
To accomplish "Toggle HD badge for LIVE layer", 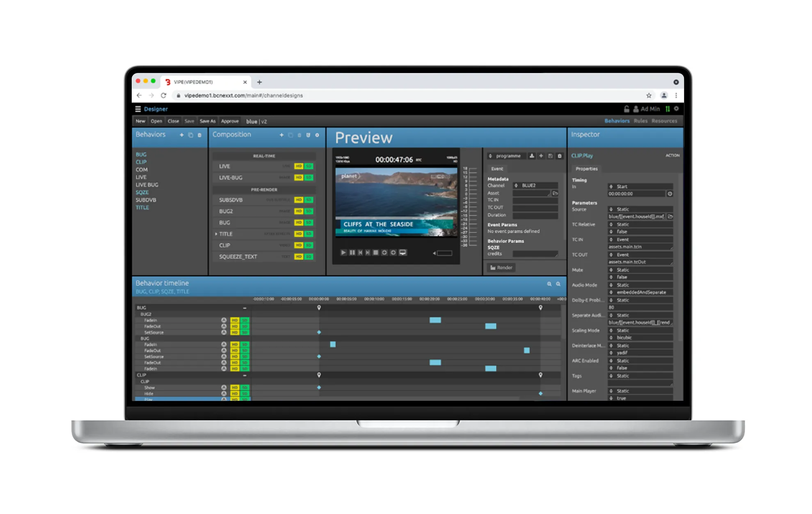I will click(x=299, y=166).
